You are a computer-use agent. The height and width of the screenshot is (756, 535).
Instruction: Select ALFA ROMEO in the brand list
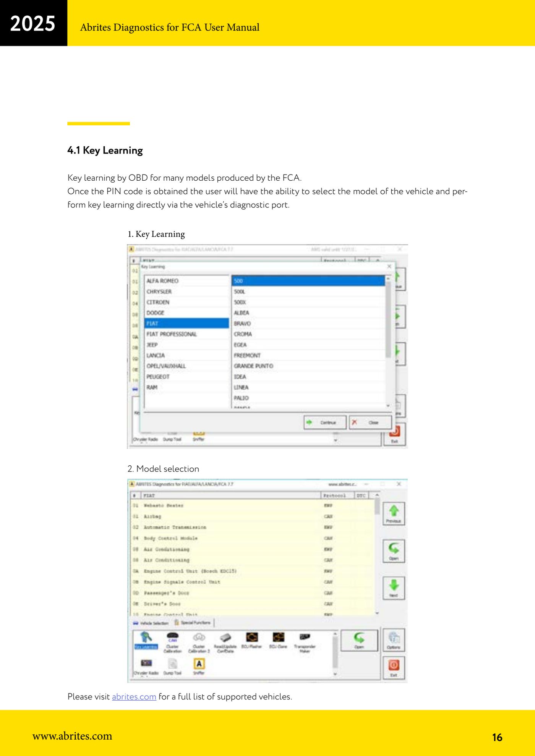coord(187,281)
